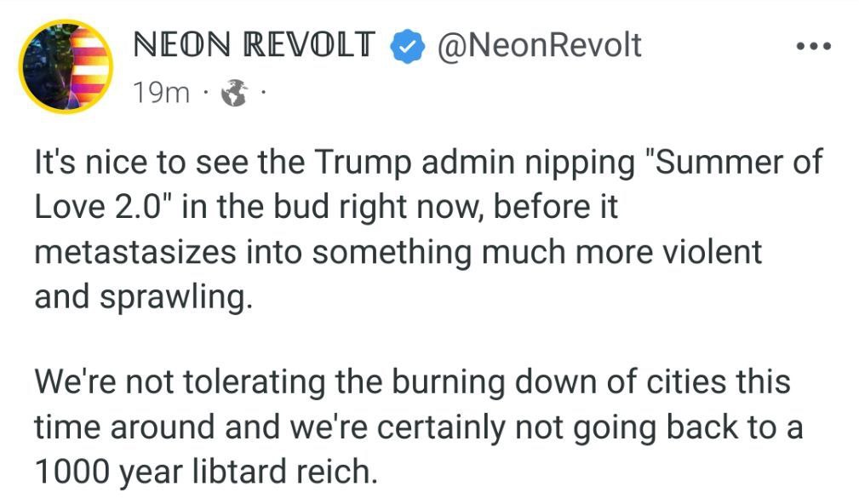Click the quoted "Summer of phrase
The width and height of the screenshot is (859, 504).
coord(736,162)
